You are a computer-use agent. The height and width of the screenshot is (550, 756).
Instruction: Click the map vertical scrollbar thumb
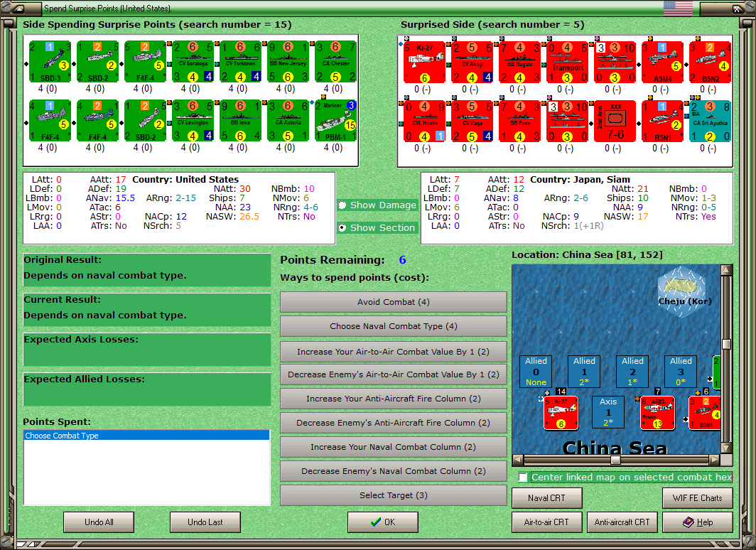tap(726, 344)
